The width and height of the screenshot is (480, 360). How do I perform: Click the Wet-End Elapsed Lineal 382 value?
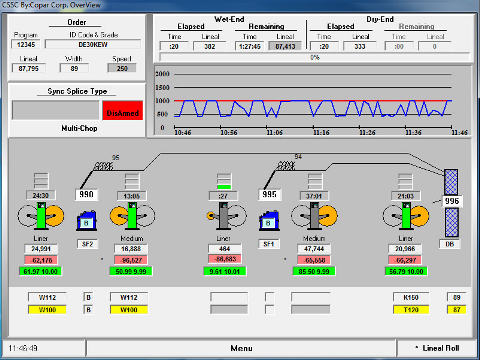click(x=210, y=46)
